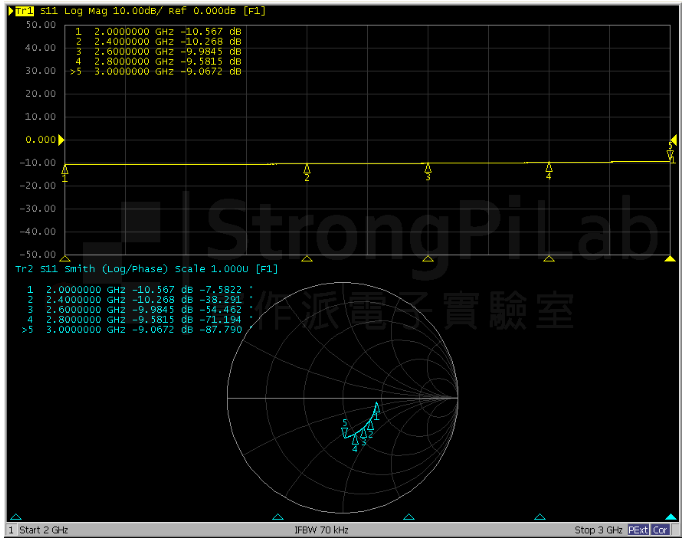Select marker 1 triangle on the Log Mag trace
The width and height of the screenshot is (688, 542).
coord(65,170)
